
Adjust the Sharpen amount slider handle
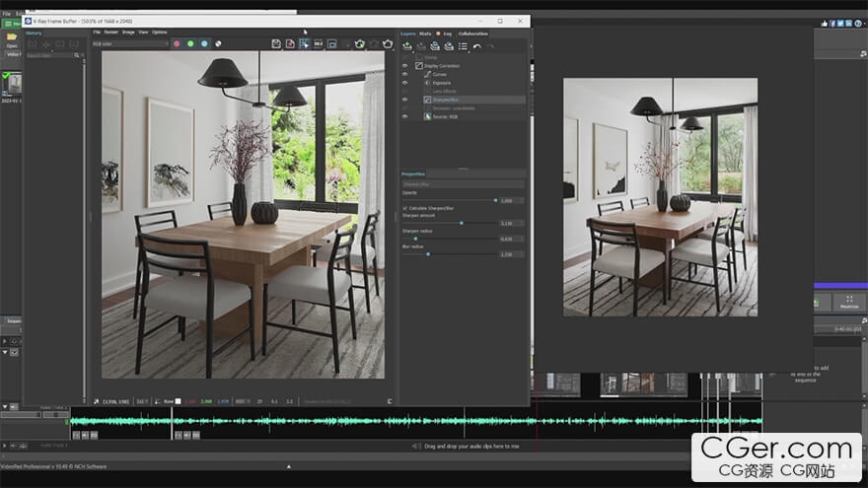[x=462, y=223]
